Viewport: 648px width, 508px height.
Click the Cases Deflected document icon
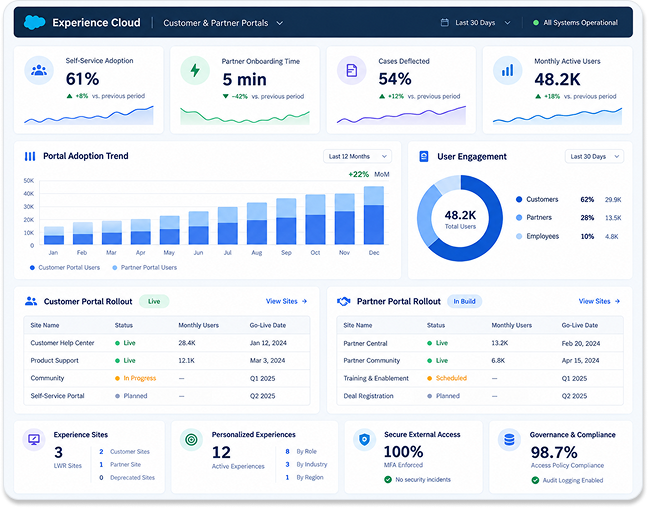(352, 70)
